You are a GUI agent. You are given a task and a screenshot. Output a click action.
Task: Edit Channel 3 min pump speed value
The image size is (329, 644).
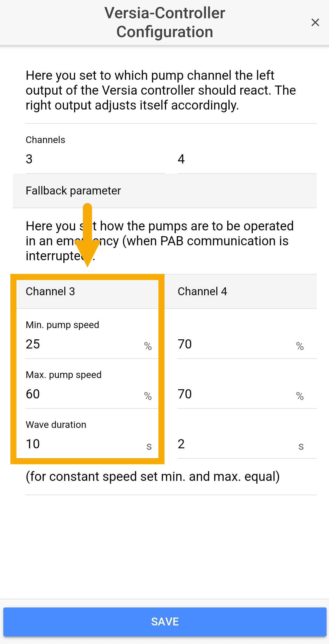click(x=82, y=344)
